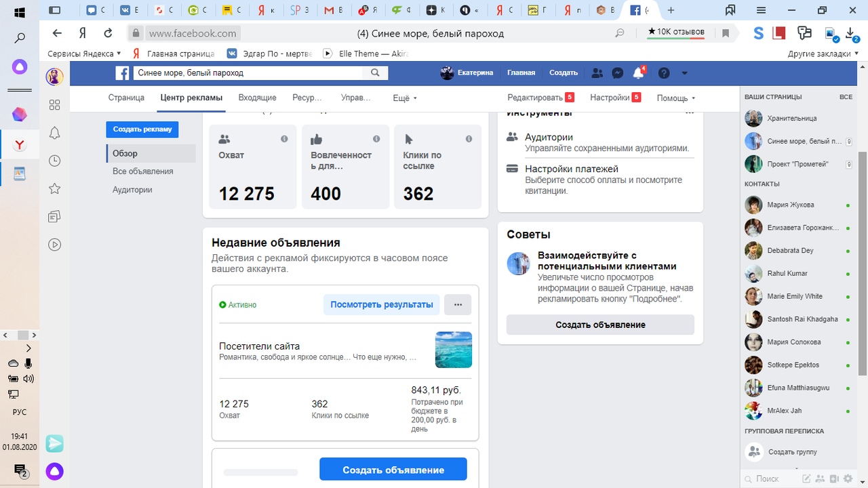
Task: Open Windows search magnifier in taskbar
Action: point(20,39)
